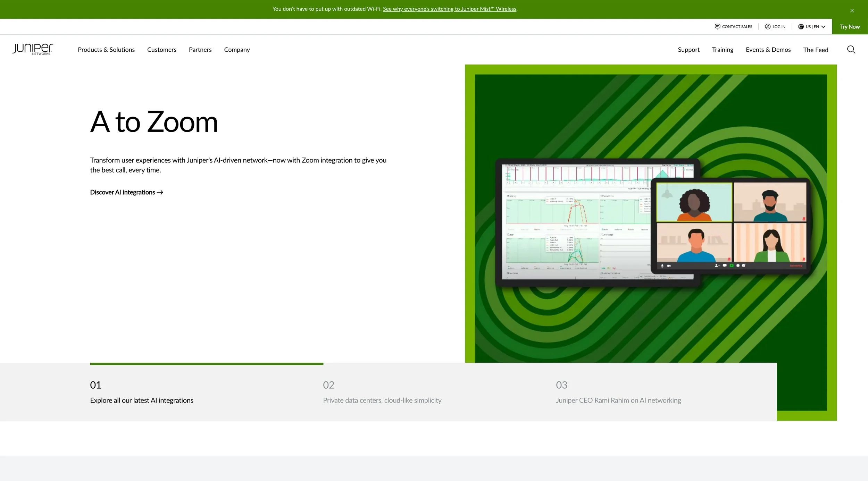Click the Juniper Networks logo
The image size is (868, 481).
coord(33,49)
